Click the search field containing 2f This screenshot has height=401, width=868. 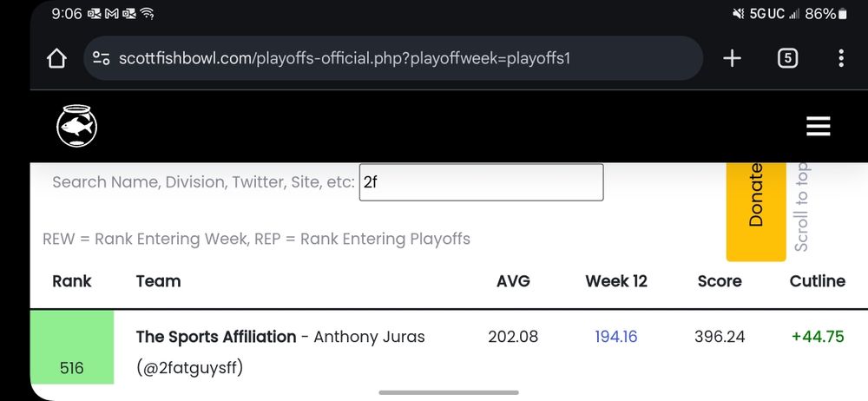[x=481, y=182]
